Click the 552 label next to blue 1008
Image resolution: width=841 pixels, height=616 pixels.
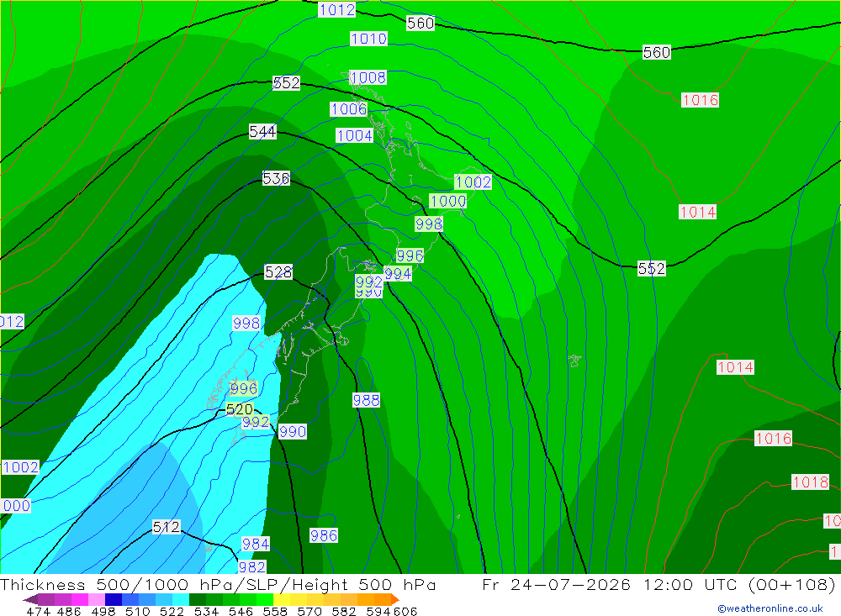coord(287,83)
